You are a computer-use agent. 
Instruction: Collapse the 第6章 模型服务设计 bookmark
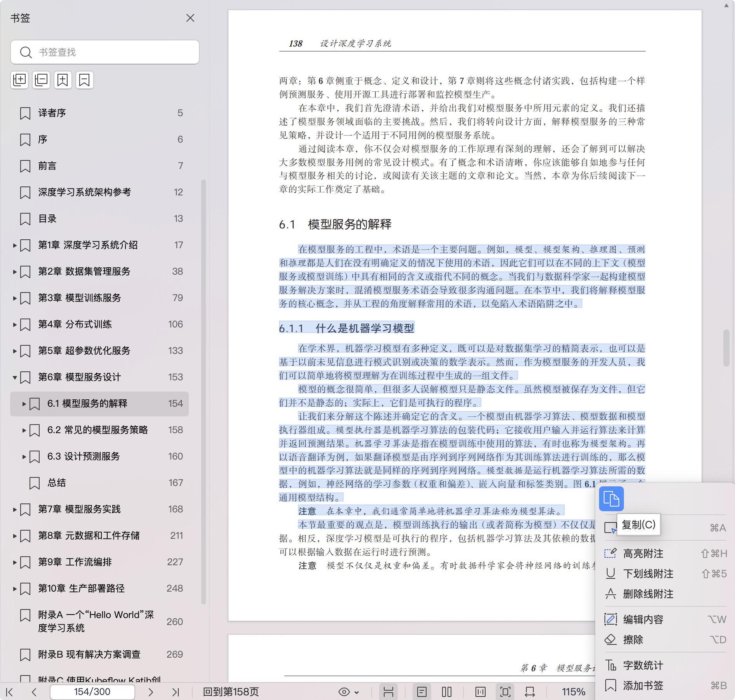click(x=15, y=377)
